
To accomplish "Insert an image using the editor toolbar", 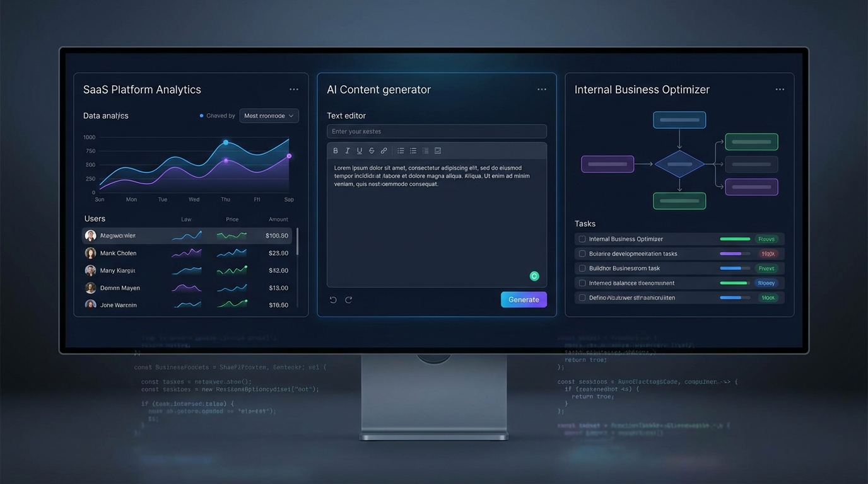I will click(438, 150).
